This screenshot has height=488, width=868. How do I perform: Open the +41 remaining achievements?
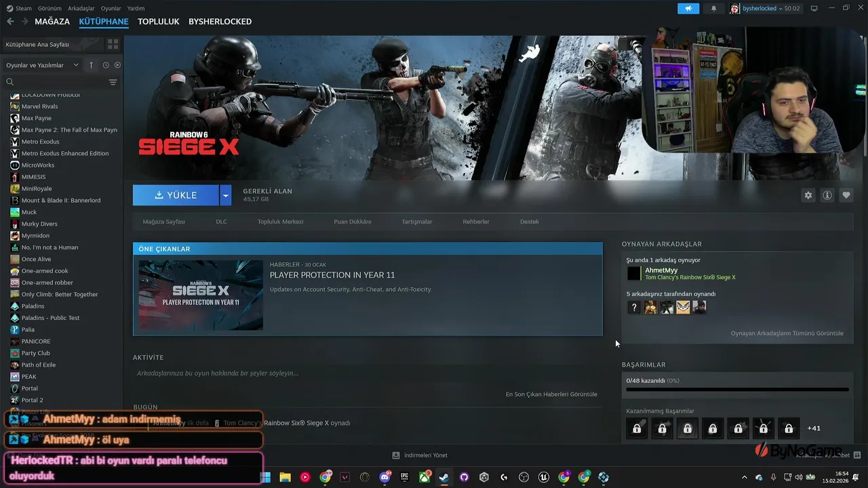[814, 428]
